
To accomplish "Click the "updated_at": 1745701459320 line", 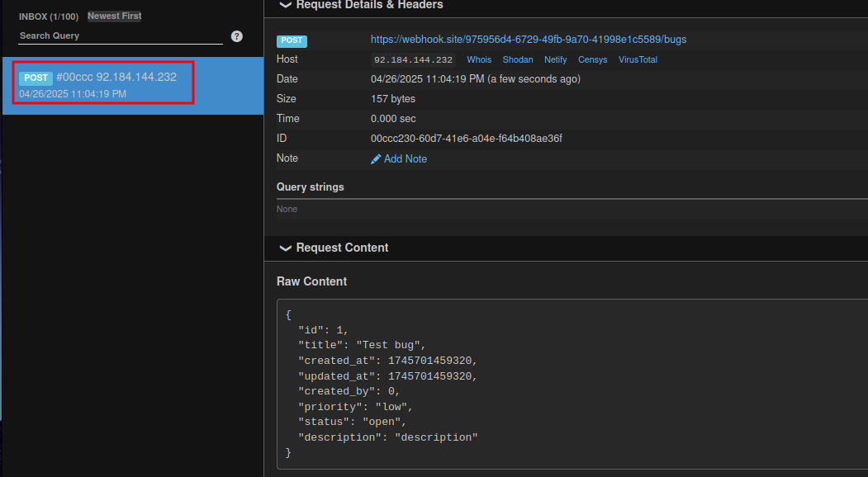I will point(387,376).
